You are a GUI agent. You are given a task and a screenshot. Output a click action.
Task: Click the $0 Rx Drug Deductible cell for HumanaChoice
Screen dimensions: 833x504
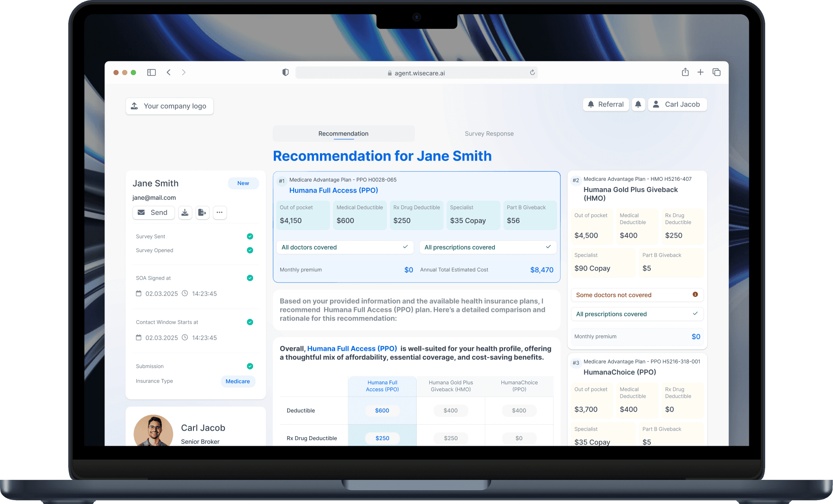click(x=519, y=438)
